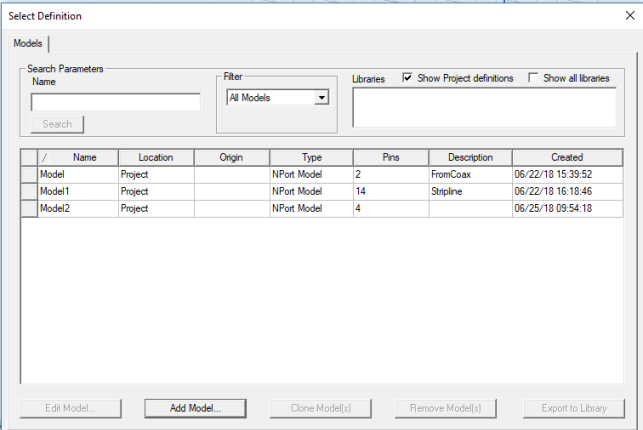Sort by the Type column header
643x430 pixels.
(311, 158)
